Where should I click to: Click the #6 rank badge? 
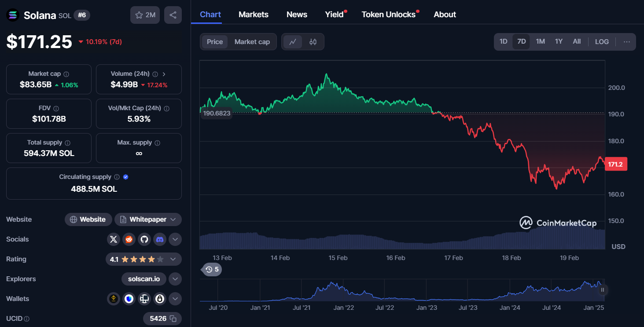82,15
